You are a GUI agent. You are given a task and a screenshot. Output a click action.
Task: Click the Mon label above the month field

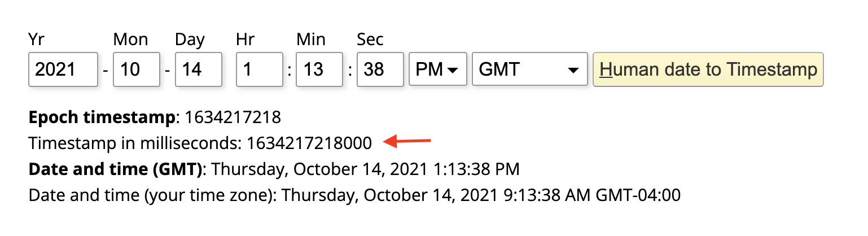(130, 40)
